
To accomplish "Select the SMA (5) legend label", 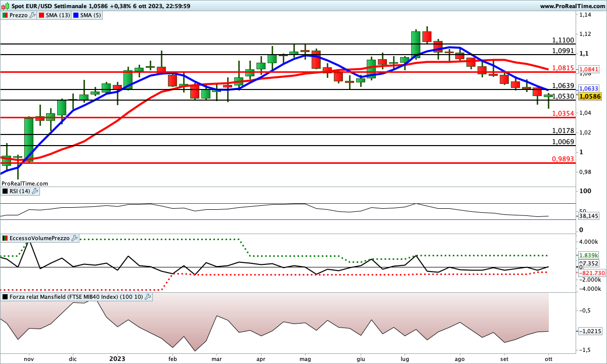I will [91, 15].
